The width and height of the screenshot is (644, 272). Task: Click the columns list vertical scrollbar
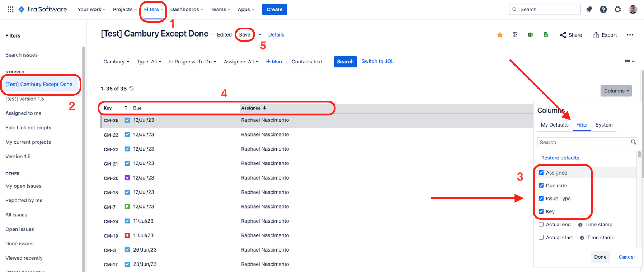pos(639,155)
